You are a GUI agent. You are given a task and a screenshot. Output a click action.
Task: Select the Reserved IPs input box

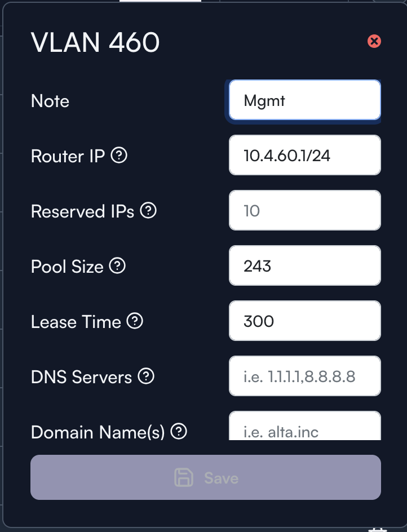point(305,210)
